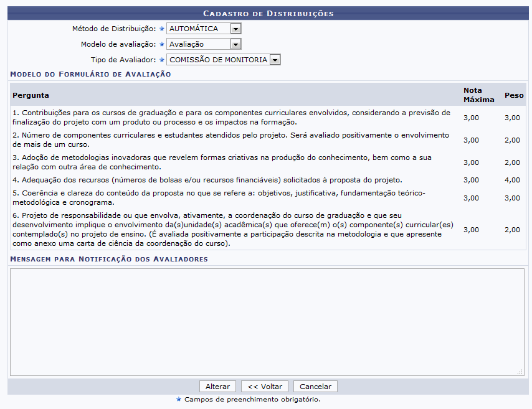
Task: Select the Pergunta column header
Action: point(31,95)
